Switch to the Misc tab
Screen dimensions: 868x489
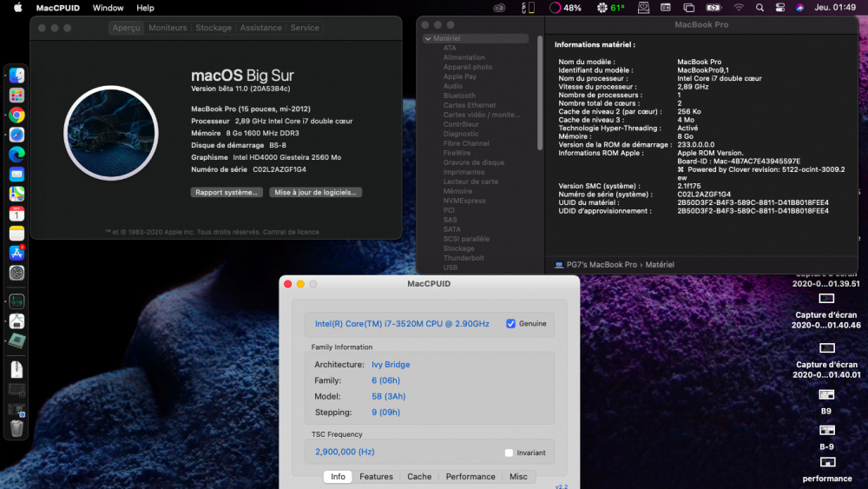tap(518, 476)
